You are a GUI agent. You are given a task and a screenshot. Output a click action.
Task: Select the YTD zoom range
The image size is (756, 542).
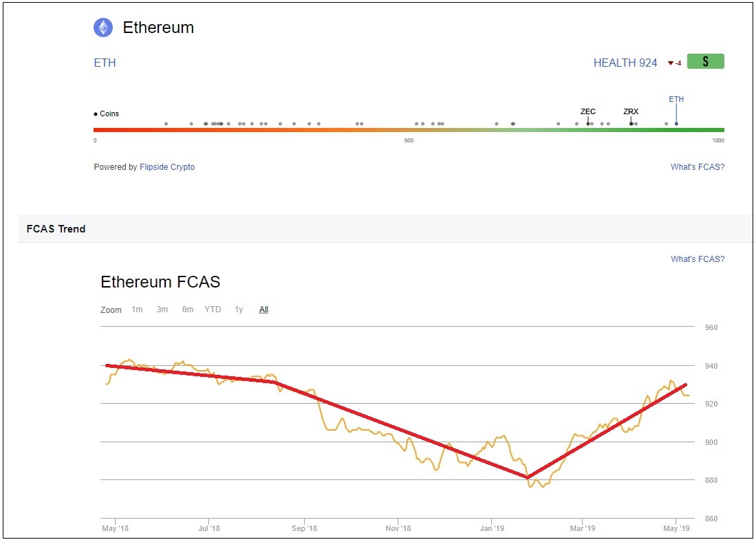213,310
